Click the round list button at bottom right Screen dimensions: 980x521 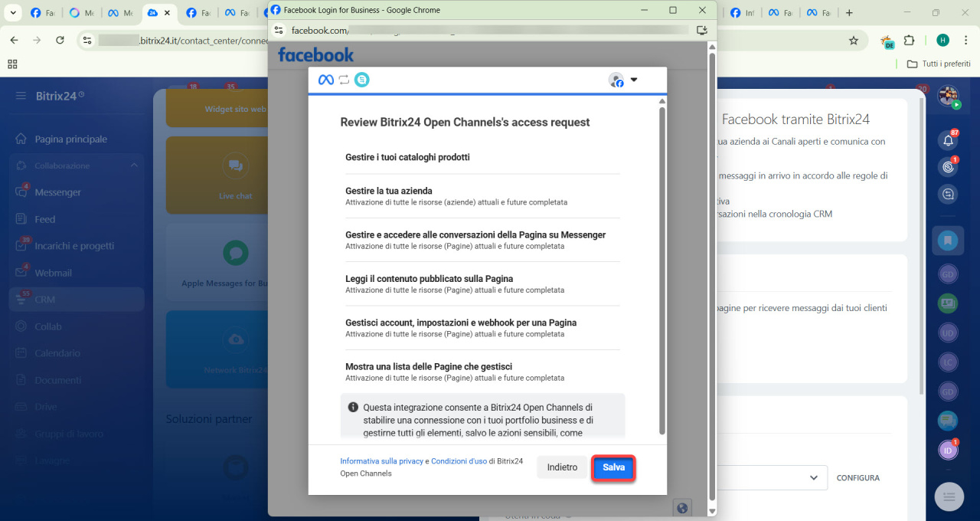[949, 497]
